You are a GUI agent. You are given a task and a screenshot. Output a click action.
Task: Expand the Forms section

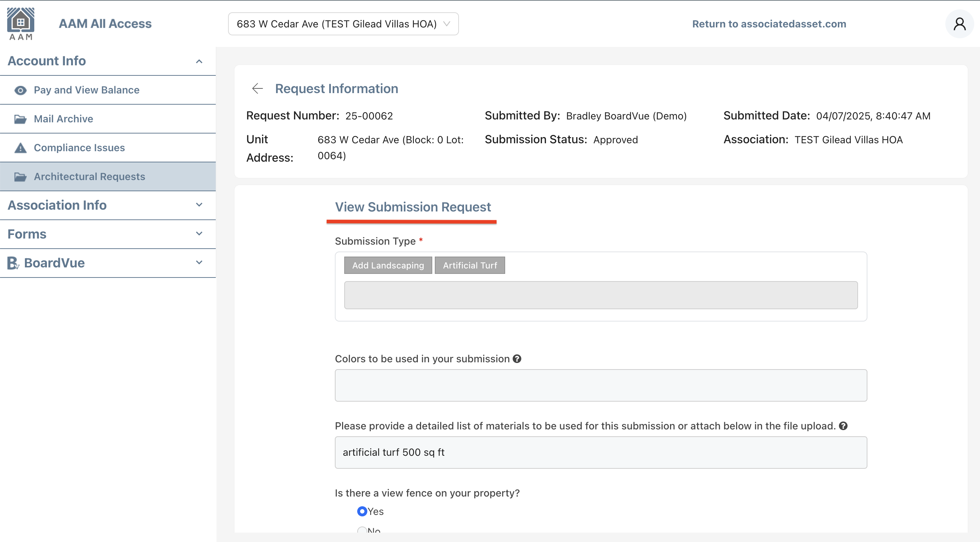pyautogui.click(x=199, y=234)
